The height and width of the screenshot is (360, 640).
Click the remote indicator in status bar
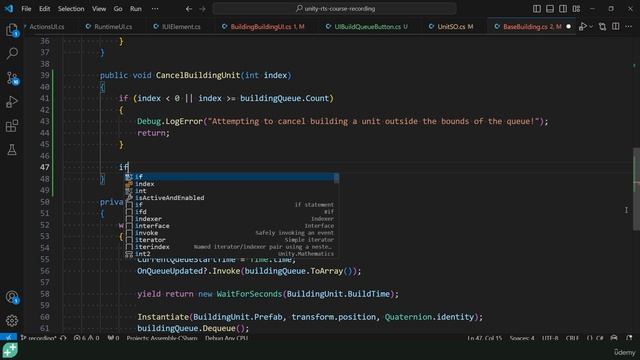(8, 338)
